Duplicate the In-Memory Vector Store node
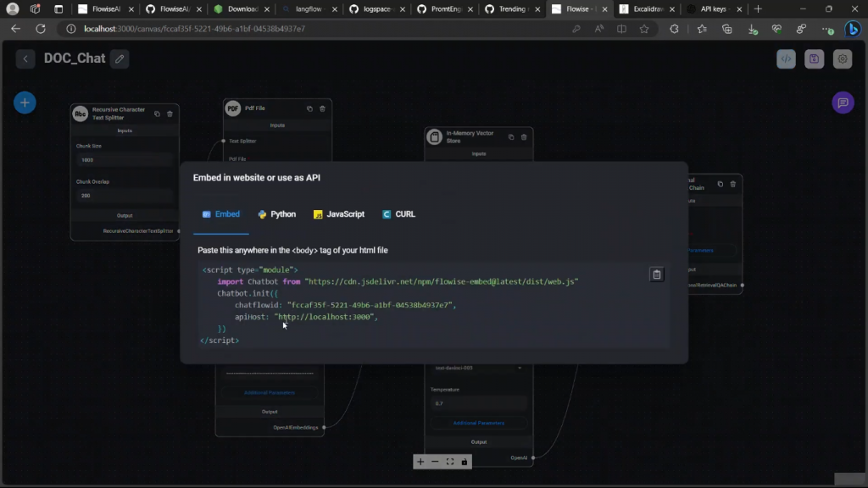 coord(511,136)
